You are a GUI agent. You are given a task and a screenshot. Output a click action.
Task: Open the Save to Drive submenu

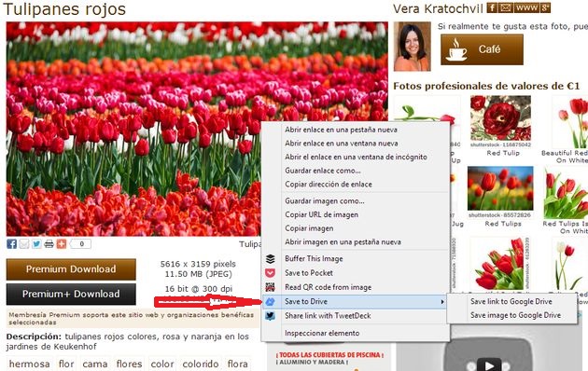click(x=355, y=301)
